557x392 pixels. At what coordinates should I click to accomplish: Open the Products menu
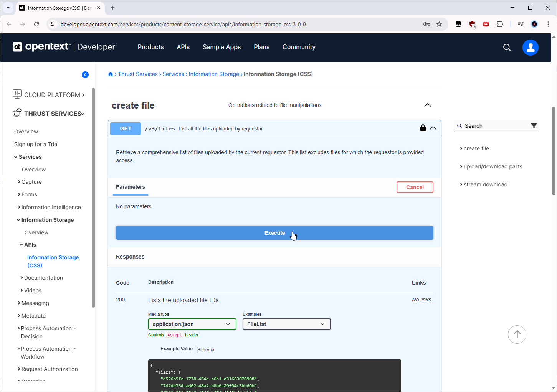(151, 47)
